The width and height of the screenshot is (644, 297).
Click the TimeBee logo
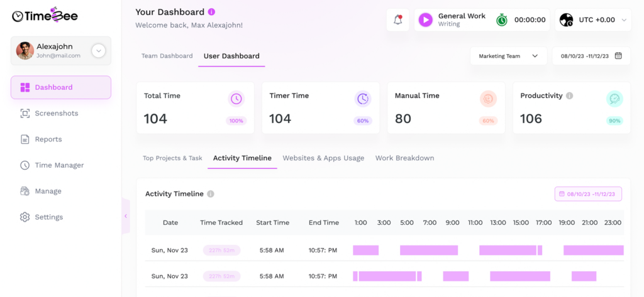[45, 15]
